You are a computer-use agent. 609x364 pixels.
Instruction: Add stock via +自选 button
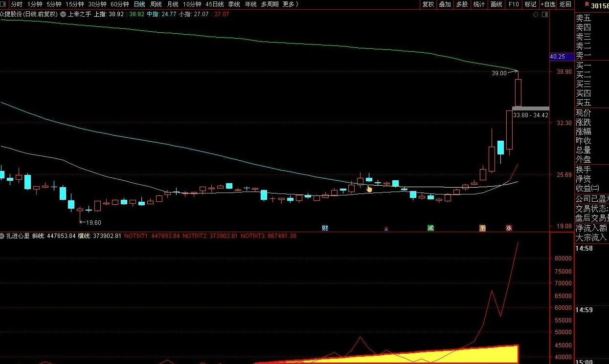coord(548,4)
